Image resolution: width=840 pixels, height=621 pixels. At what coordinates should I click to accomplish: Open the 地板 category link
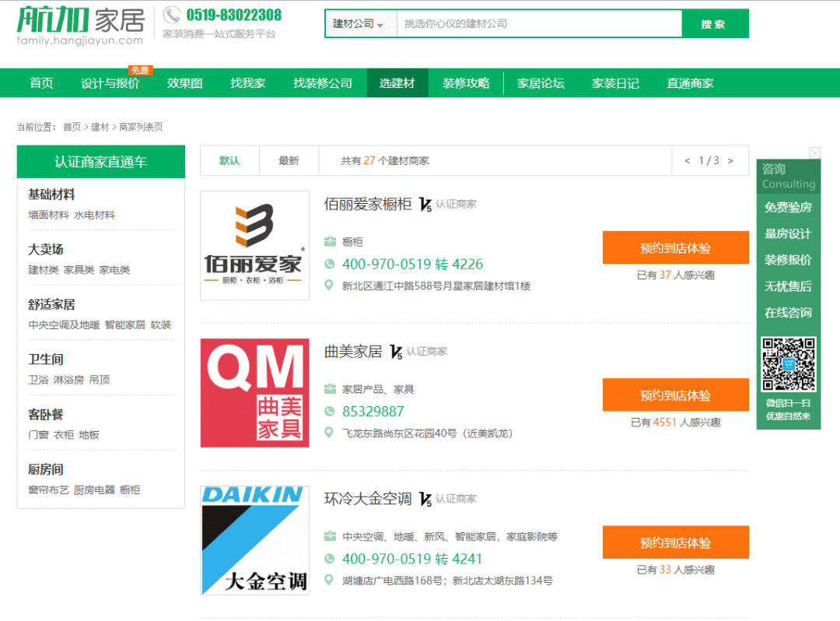tap(89, 434)
